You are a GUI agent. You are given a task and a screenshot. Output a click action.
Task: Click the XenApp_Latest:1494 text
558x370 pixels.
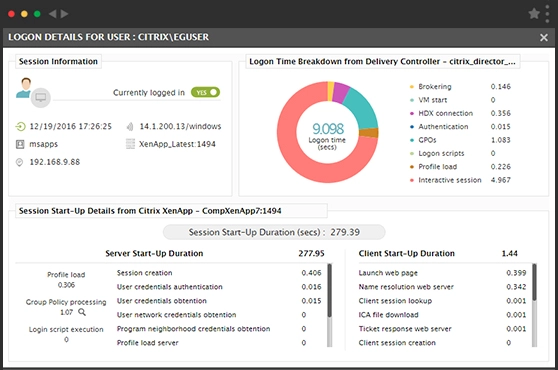point(177,144)
